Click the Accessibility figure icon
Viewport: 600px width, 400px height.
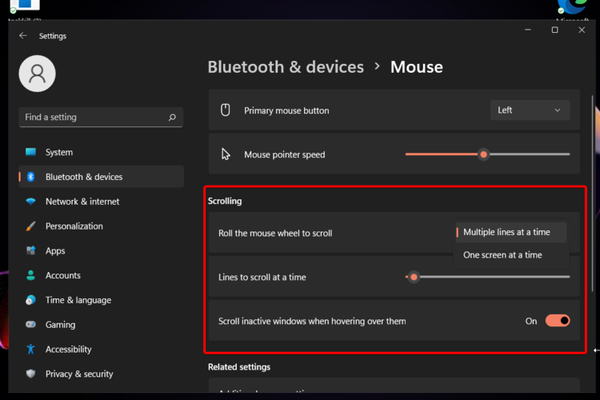tap(31, 350)
